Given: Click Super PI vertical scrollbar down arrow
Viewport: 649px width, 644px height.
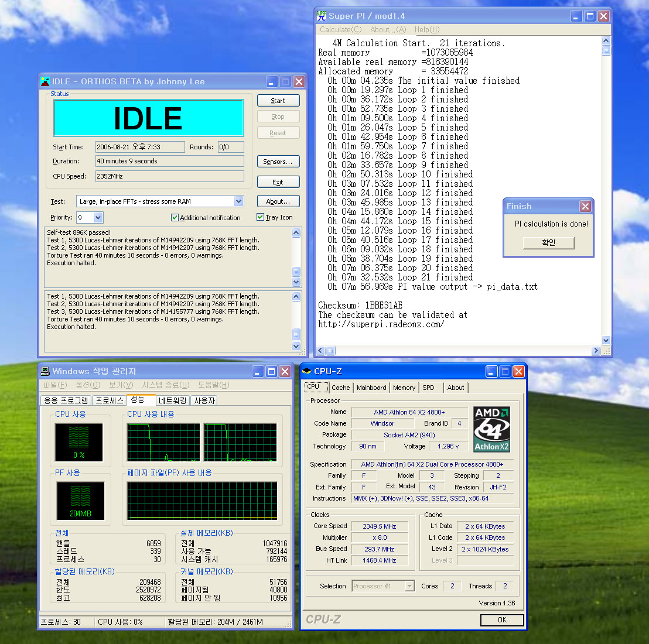Looking at the screenshot, I should pos(606,340).
